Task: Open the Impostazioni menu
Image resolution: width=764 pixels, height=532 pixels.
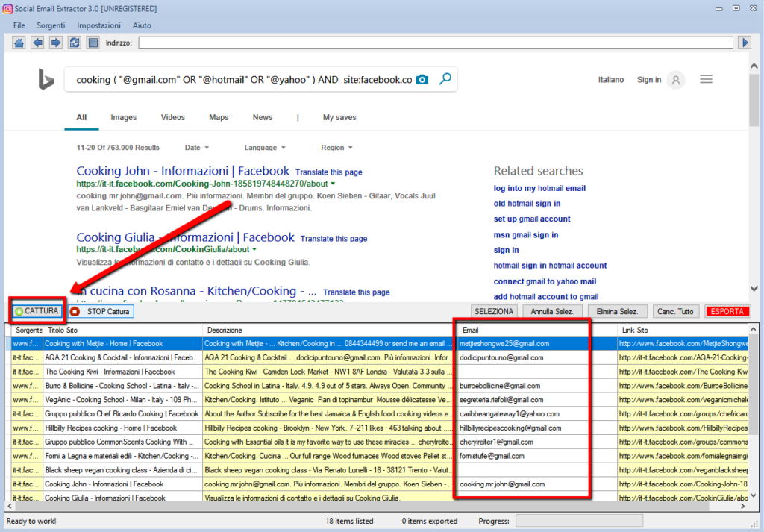Action: click(x=98, y=25)
